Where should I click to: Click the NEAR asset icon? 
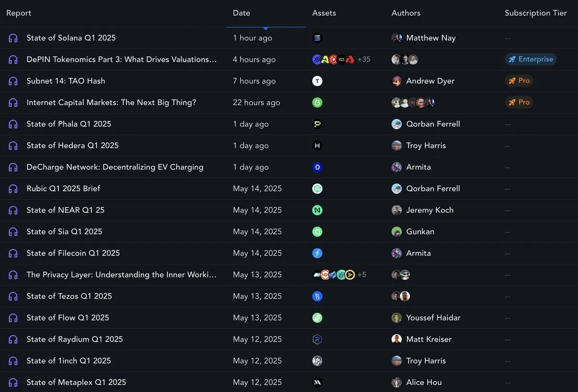(x=317, y=210)
